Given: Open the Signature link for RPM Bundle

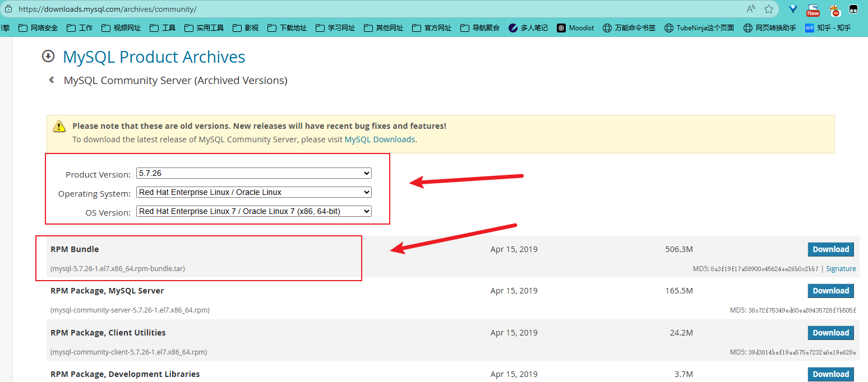Looking at the screenshot, I should pos(841,269).
